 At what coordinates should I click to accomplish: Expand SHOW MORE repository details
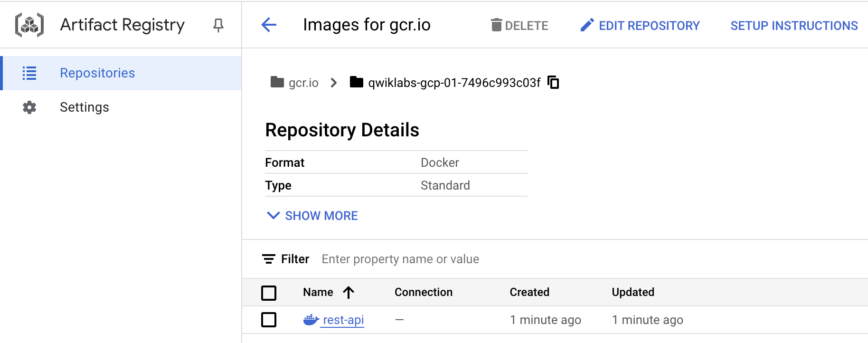[x=312, y=216]
